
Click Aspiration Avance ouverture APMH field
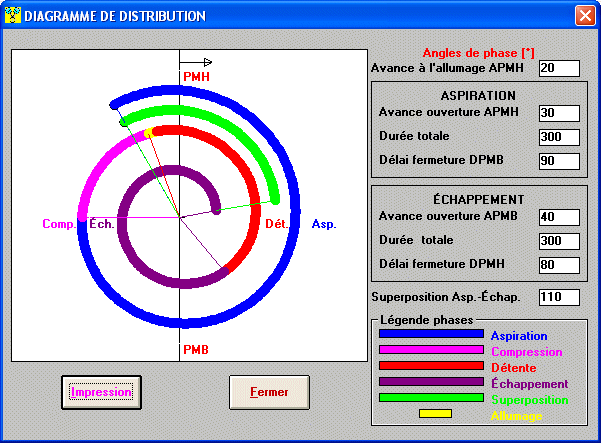[558, 113]
